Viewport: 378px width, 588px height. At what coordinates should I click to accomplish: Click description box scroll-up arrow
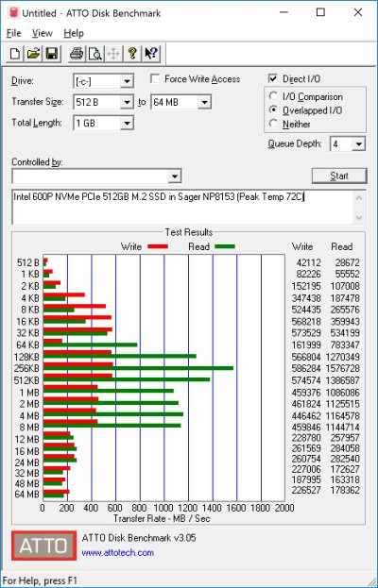pos(359,197)
